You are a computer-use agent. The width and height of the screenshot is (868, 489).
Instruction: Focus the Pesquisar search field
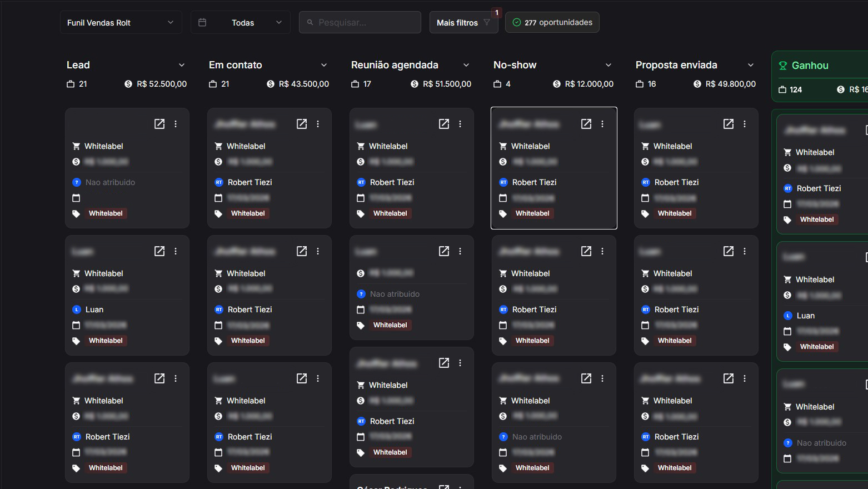360,22
